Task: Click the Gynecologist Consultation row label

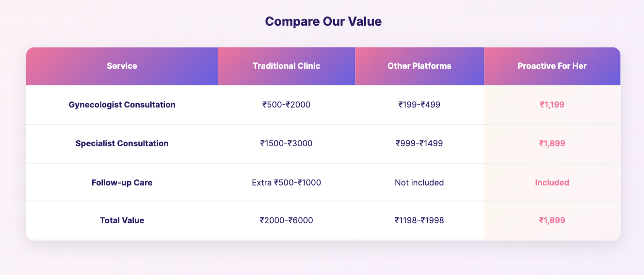Action: 122,105
